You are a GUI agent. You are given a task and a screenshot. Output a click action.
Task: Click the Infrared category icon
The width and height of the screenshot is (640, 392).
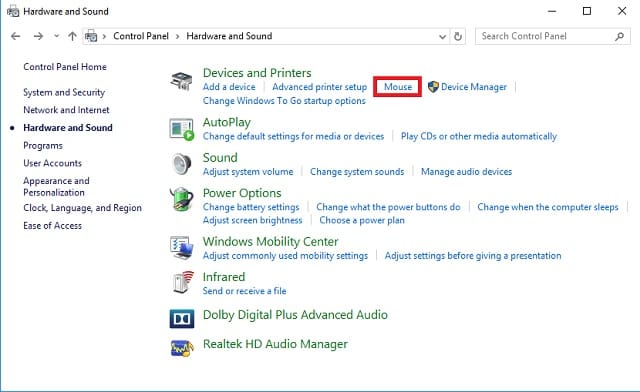[183, 282]
